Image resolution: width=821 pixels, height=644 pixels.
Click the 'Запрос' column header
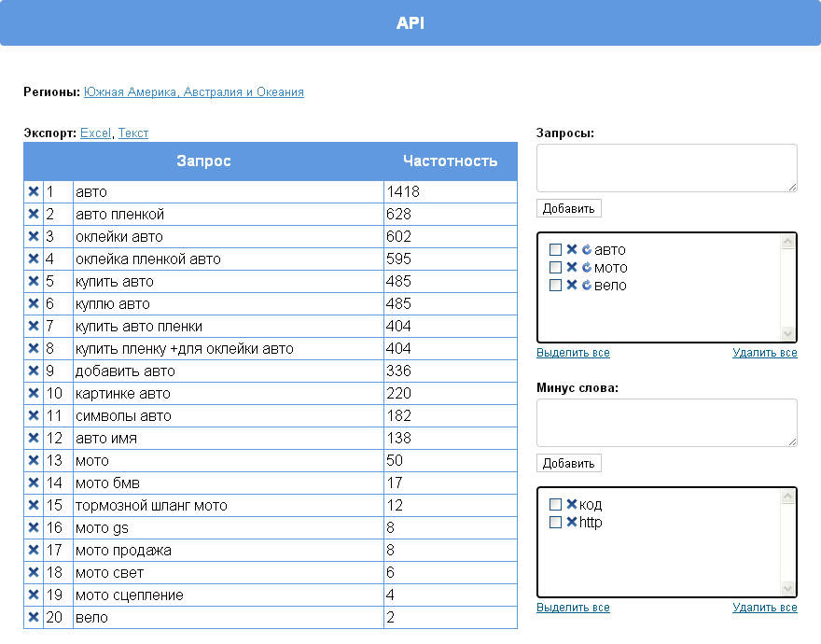point(203,161)
